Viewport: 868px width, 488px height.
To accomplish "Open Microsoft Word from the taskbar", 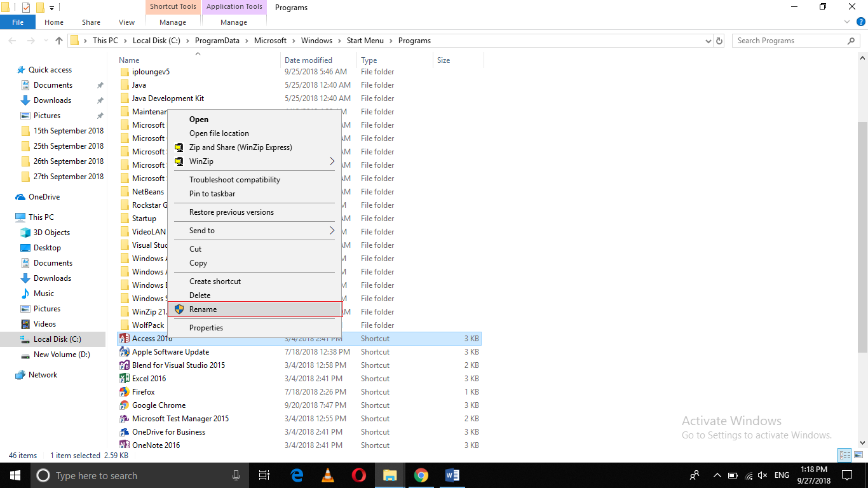I will tap(452, 475).
